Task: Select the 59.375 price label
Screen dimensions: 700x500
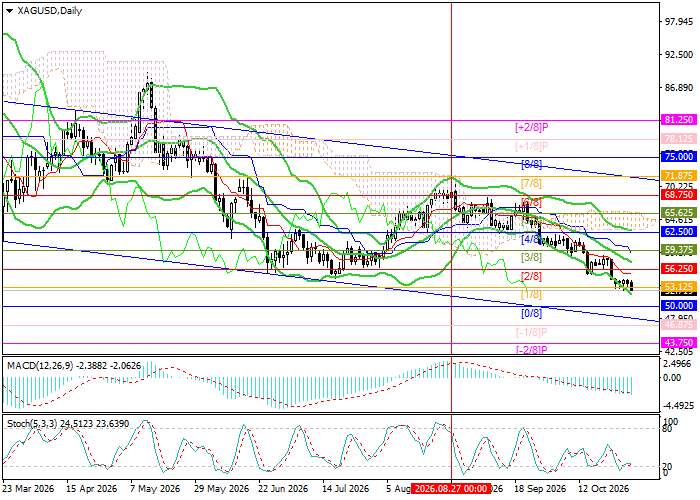Action: 679,250
